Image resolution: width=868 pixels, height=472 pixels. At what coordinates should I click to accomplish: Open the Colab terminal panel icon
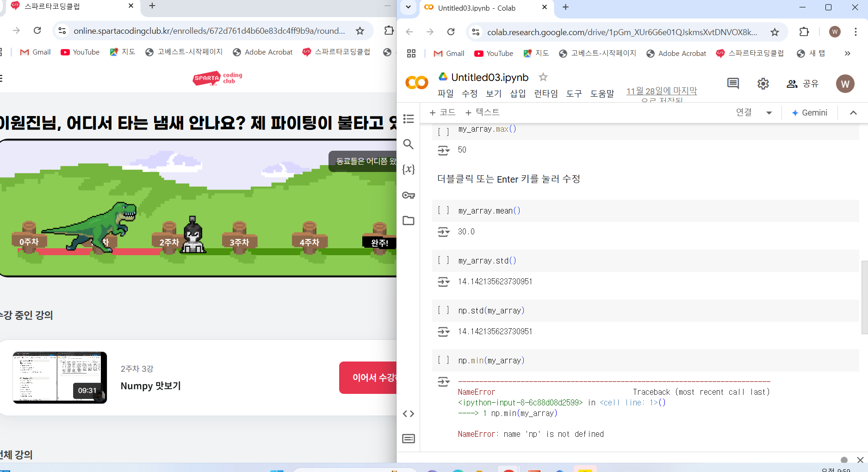[x=409, y=438]
